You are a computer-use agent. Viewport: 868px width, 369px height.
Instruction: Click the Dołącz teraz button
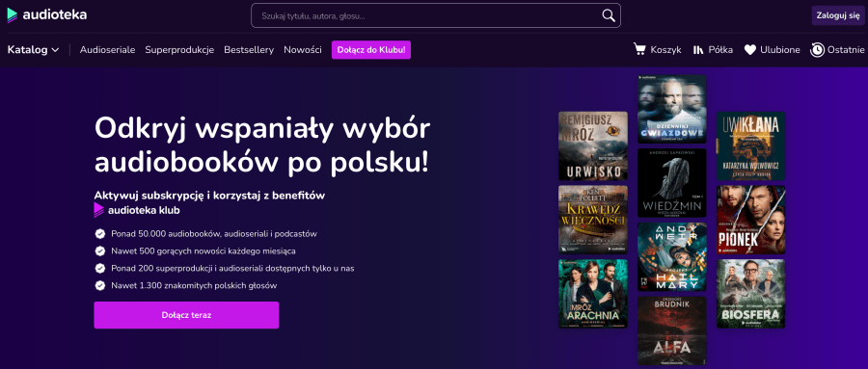point(186,315)
